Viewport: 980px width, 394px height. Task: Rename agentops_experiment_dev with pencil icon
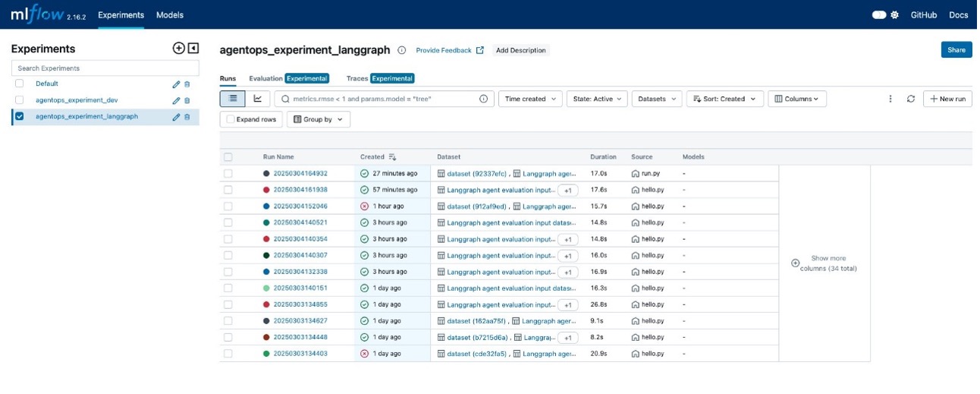(x=177, y=100)
